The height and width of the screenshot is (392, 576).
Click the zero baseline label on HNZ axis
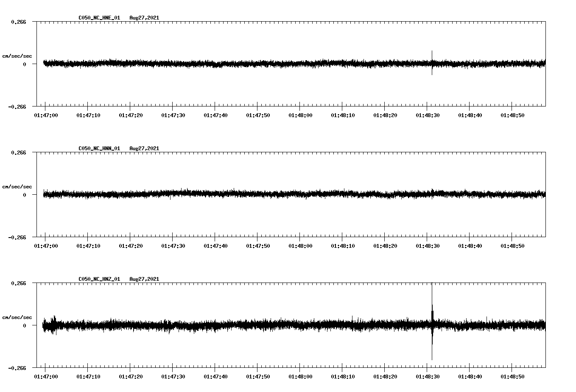point(25,325)
